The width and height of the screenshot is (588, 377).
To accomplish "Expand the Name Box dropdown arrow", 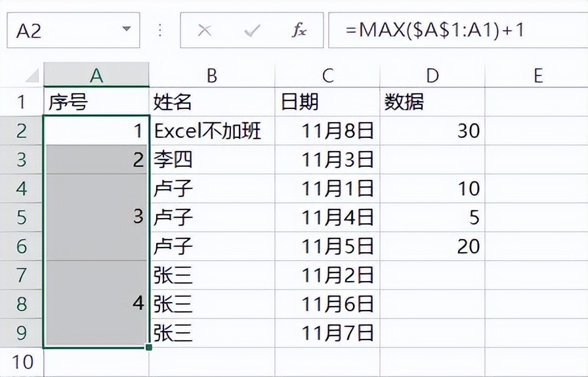I will point(127,29).
